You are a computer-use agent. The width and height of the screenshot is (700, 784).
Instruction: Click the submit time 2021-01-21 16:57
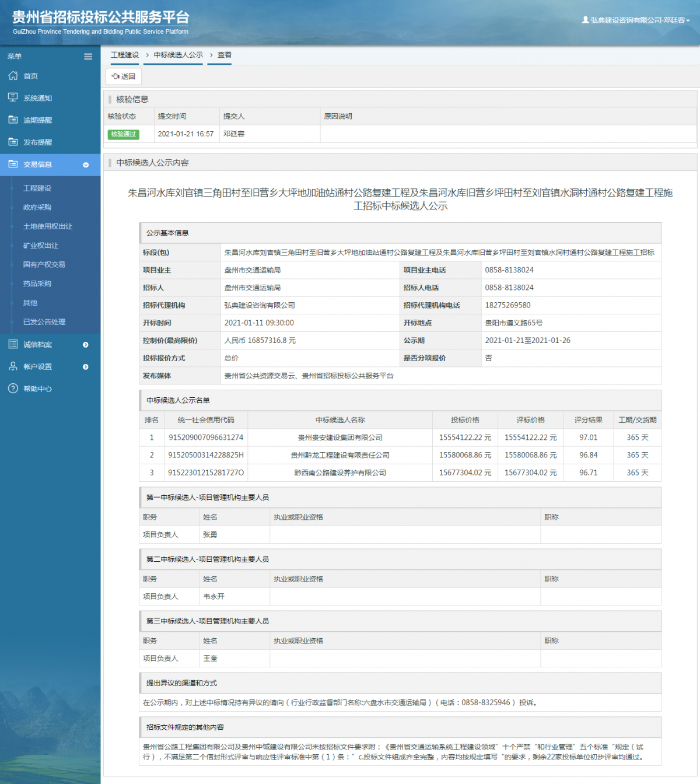pos(186,134)
